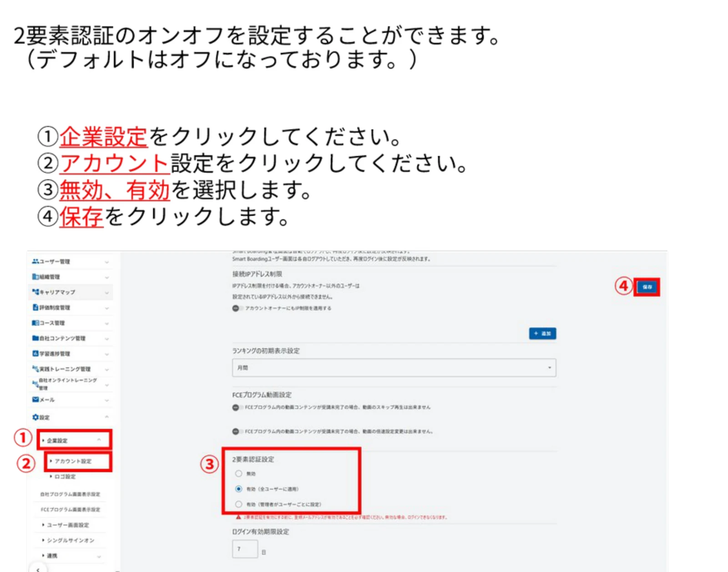
Task: Expand the 連携 submenu chevron
Action: [99, 556]
